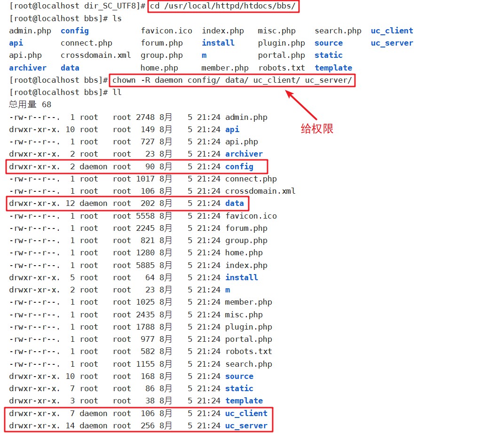Image resolution: width=504 pixels, height=433 pixels.
Task: Click home.php in the ls output
Action: coord(159,68)
